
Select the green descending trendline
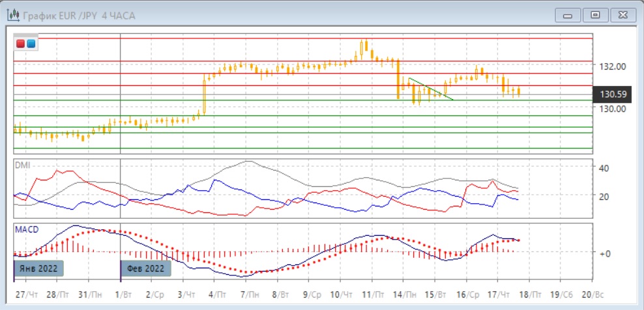coord(431,89)
